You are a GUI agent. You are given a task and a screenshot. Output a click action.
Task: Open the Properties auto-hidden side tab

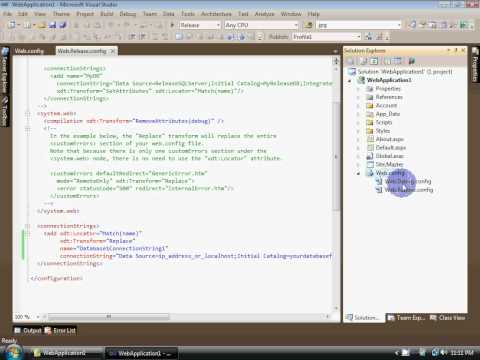(475, 65)
